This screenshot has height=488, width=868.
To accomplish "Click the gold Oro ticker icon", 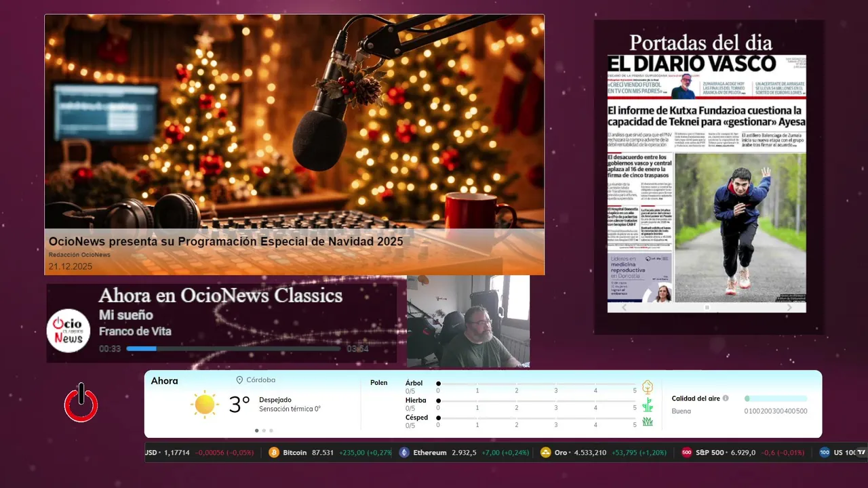I will tap(546, 453).
